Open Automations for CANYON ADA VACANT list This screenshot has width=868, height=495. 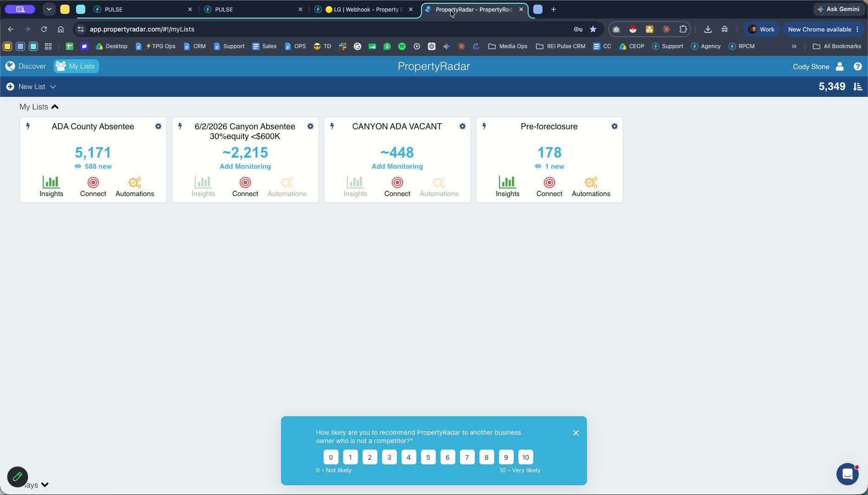[x=439, y=186]
